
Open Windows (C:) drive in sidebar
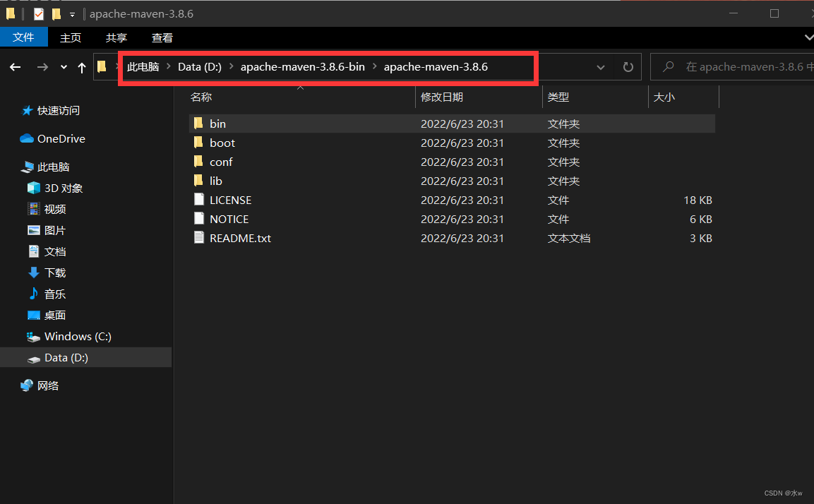click(x=78, y=336)
